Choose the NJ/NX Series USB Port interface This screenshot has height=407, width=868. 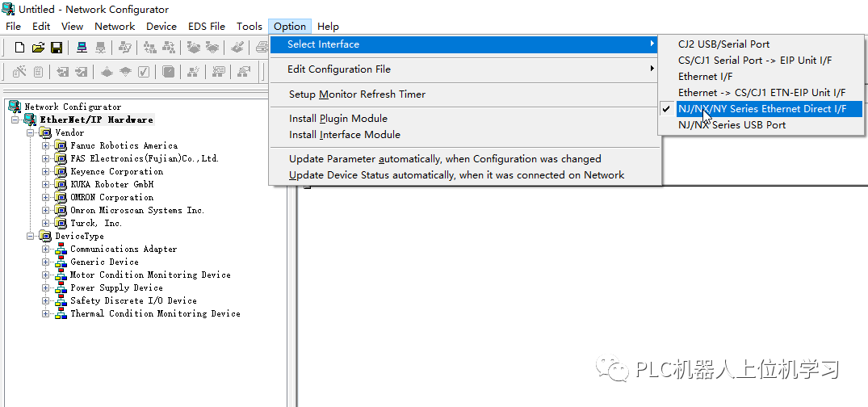[732, 125]
